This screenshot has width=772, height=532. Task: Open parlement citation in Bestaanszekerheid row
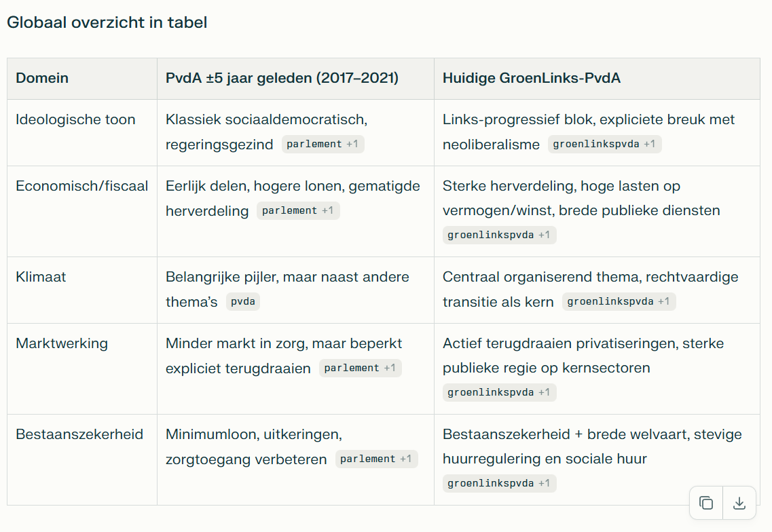[x=376, y=459]
